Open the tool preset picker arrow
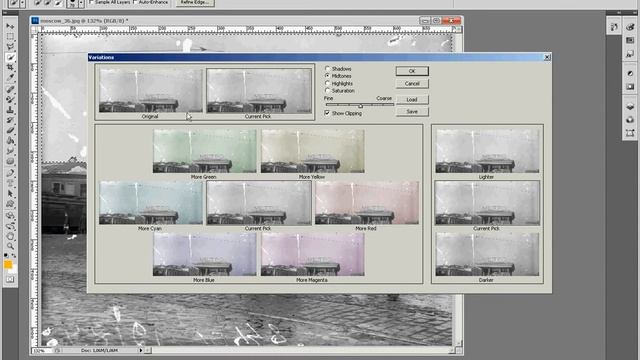The height and width of the screenshot is (360, 640). [22, 3]
